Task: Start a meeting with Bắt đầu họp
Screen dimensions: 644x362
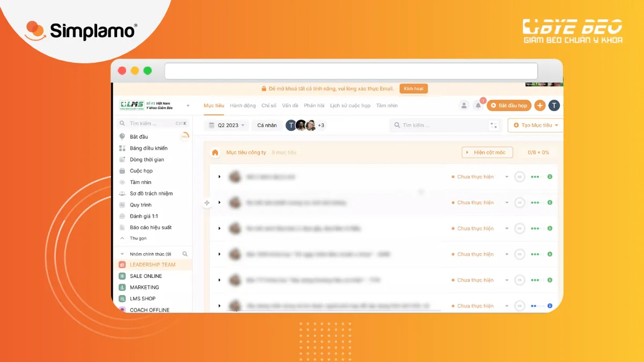Action: [509, 106]
